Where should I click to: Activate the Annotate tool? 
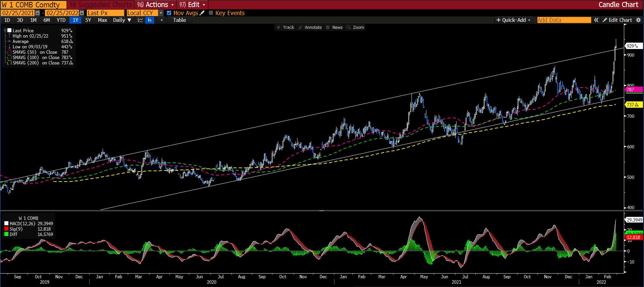pos(310,28)
